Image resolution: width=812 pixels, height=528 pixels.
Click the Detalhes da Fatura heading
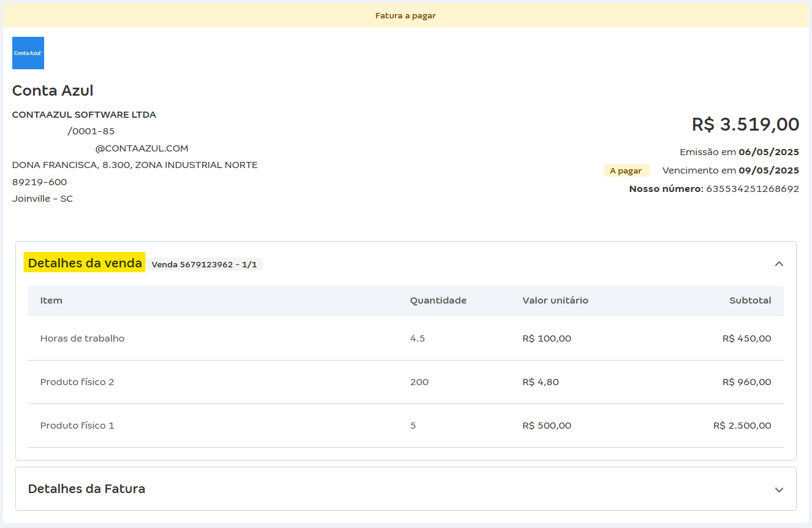(x=86, y=489)
